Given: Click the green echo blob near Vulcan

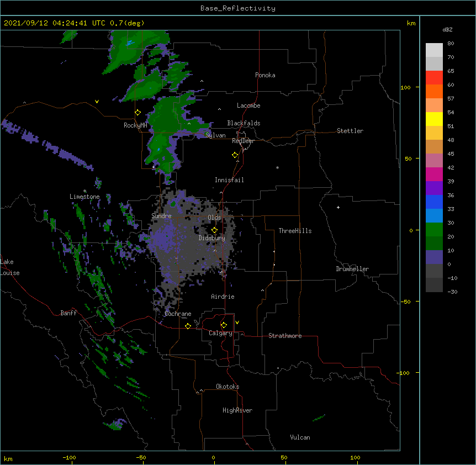Looking at the screenshot, I should pyautogui.click(x=319, y=418).
